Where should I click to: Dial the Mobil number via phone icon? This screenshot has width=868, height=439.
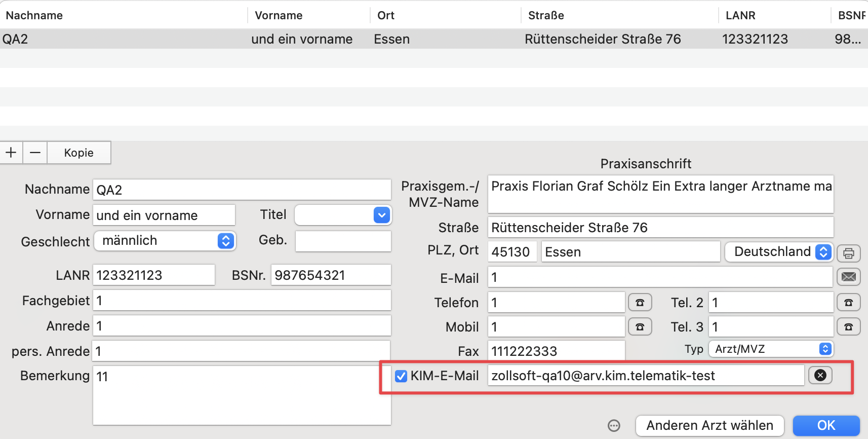[x=640, y=327]
